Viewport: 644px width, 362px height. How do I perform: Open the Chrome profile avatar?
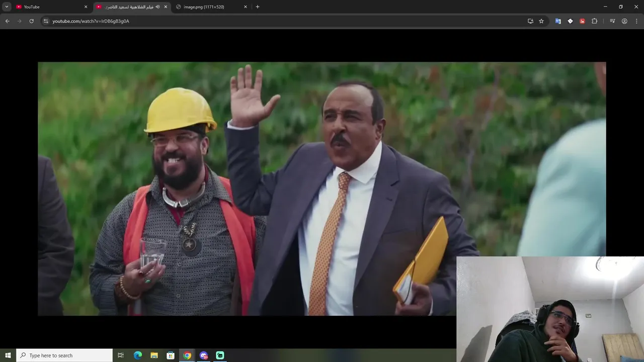(624, 21)
